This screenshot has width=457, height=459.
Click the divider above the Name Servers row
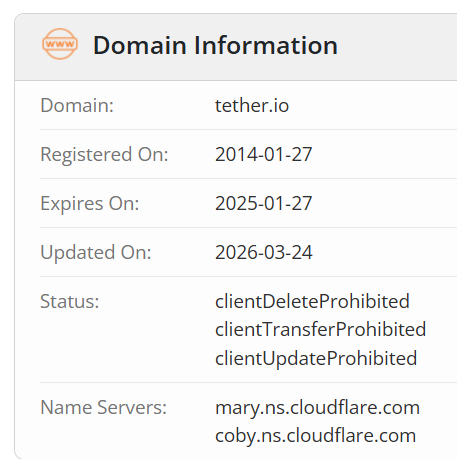248,382
